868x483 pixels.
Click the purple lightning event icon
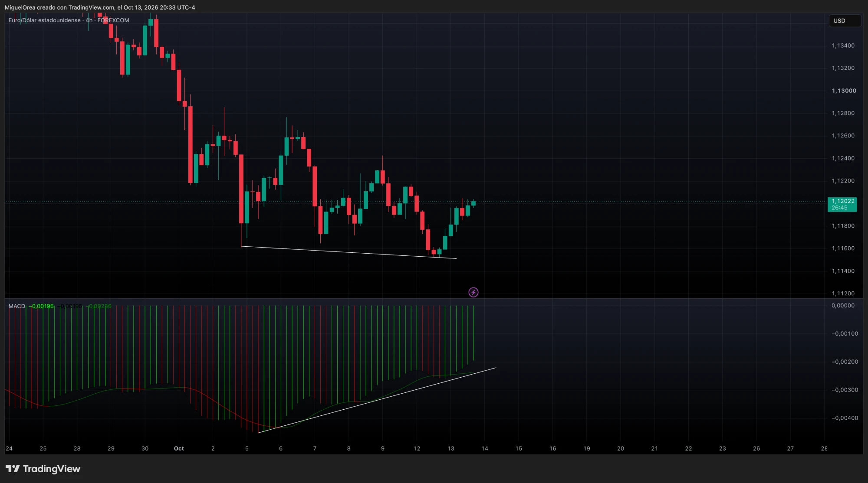(x=473, y=292)
